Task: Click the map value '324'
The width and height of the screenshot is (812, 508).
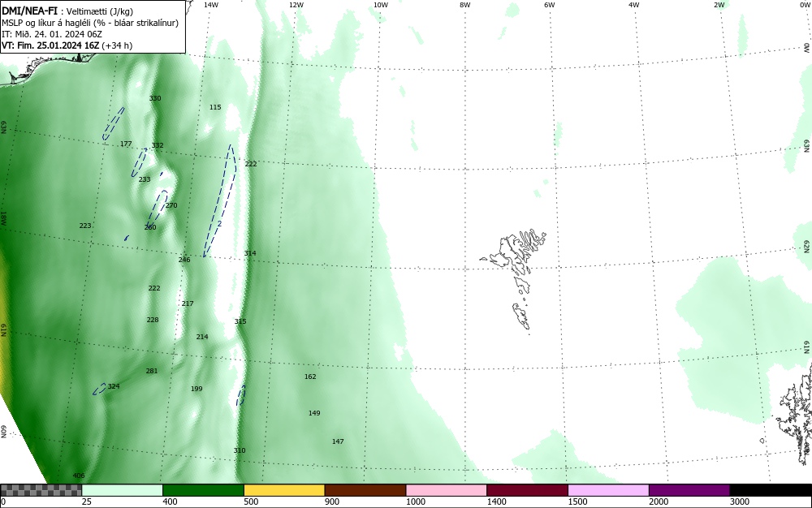Action: pos(114,386)
